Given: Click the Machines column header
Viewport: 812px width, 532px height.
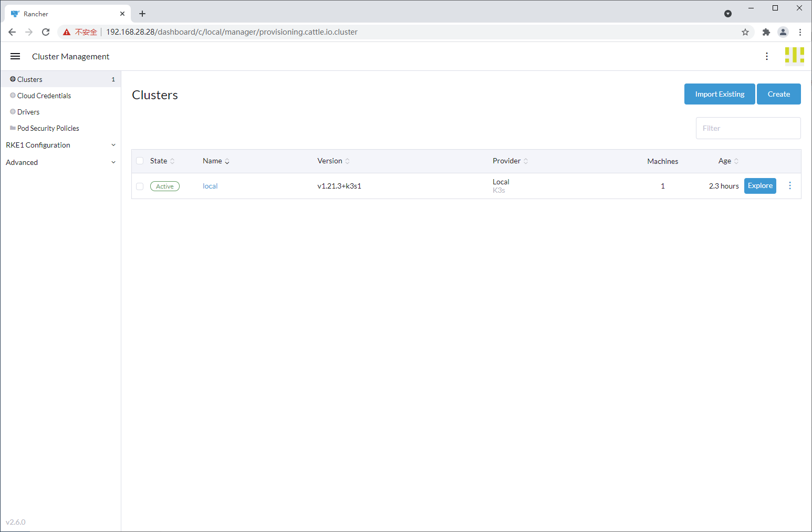Looking at the screenshot, I should [x=662, y=161].
